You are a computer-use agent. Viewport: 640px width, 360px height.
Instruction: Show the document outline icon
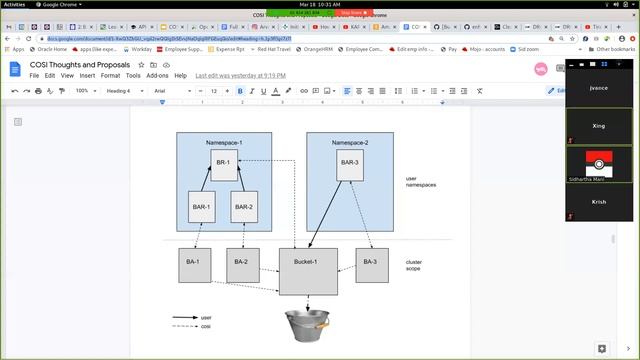coord(18,122)
